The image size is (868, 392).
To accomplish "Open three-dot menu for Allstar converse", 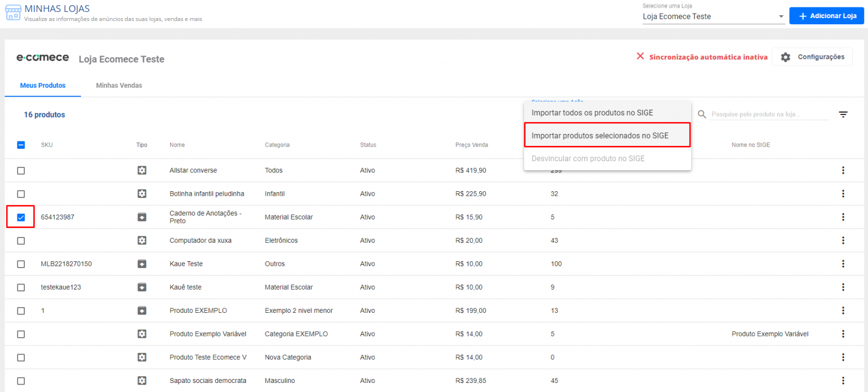I will click(843, 170).
